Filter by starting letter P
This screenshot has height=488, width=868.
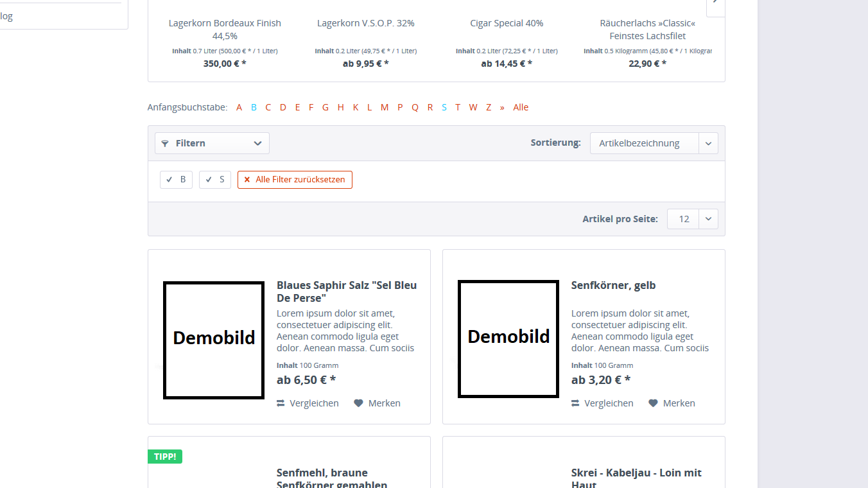[400, 107]
